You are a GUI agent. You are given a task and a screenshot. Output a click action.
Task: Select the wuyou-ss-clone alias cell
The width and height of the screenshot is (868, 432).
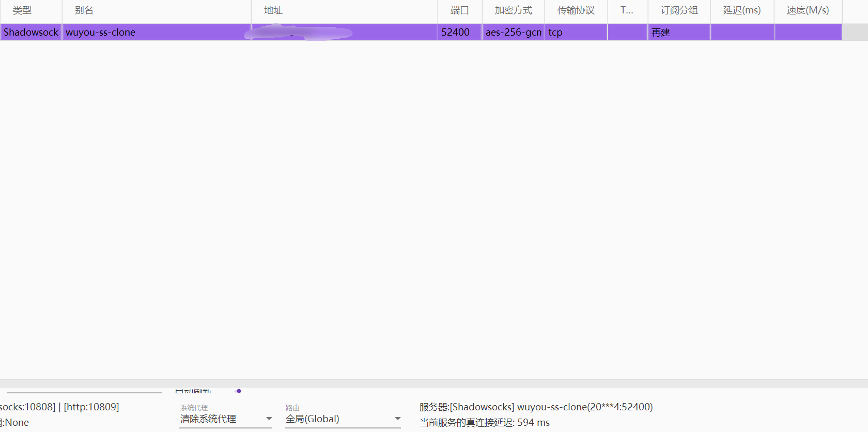pos(100,33)
